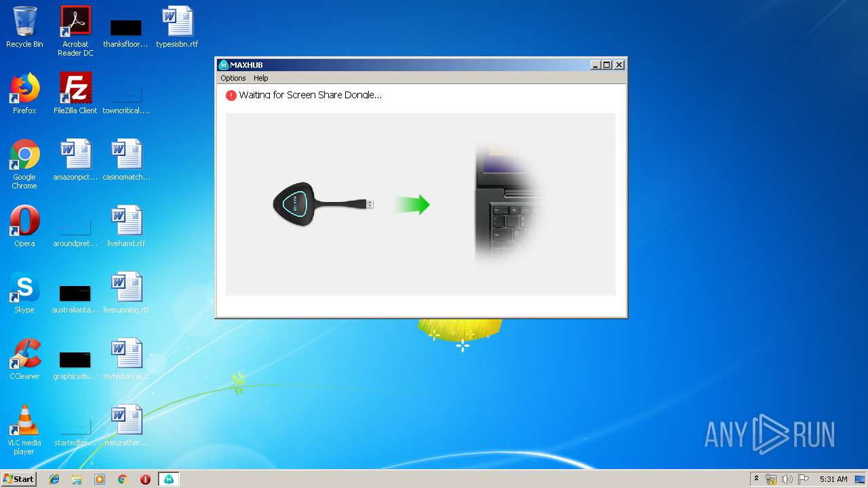Launch Opera from the taskbar
The width and height of the screenshot is (868, 488).
coord(145,479)
